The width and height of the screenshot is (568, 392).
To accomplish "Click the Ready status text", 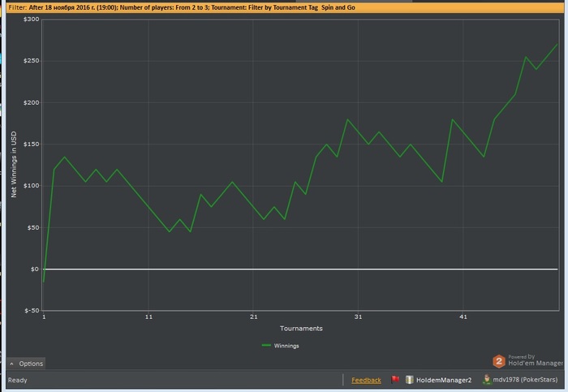I will click(17, 380).
